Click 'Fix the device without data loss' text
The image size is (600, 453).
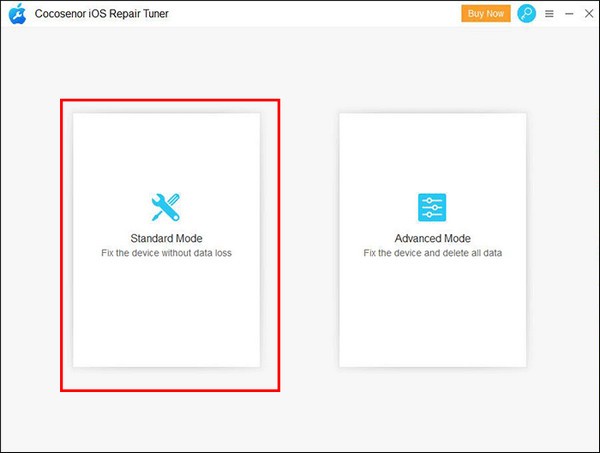point(166,253)
